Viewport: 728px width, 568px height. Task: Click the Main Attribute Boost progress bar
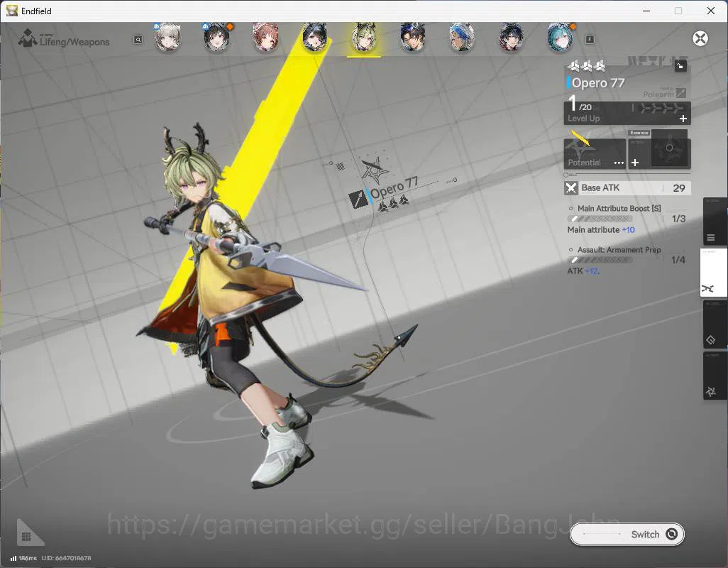600,219
